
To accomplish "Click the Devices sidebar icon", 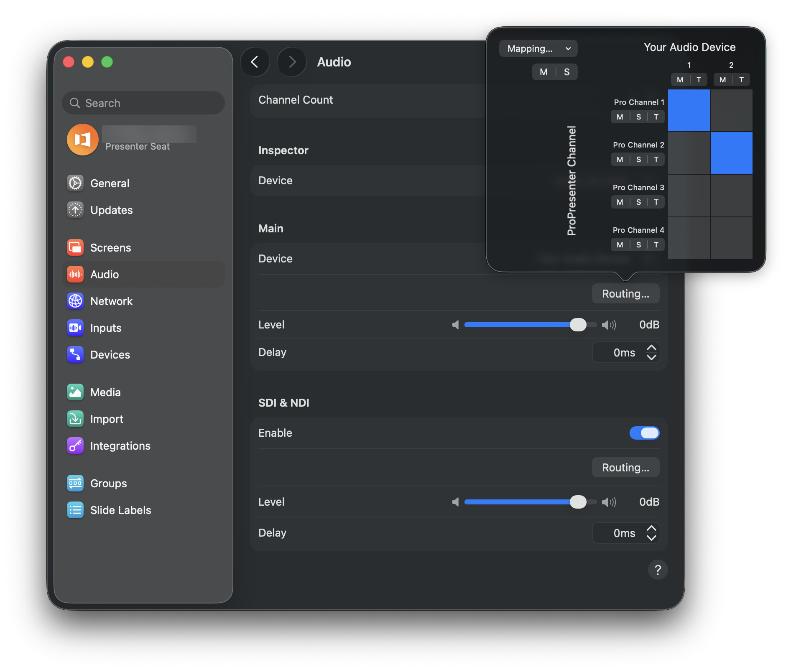I will [75, 354].
